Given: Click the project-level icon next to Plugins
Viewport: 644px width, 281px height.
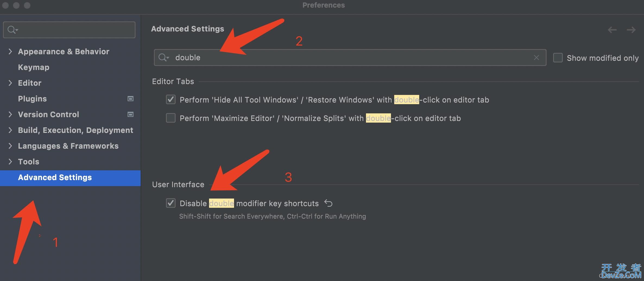Looking at the screenshot, I should (131, 99).
